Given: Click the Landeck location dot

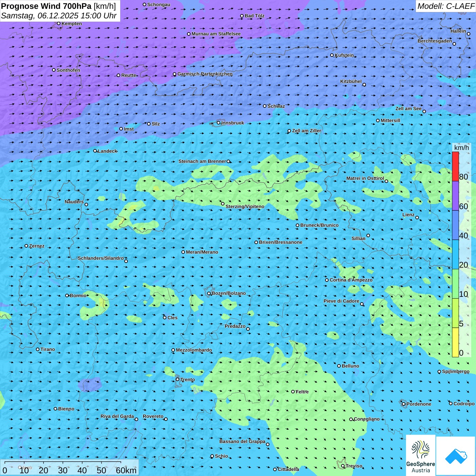Looking at the screenshot, I should 95,151.
